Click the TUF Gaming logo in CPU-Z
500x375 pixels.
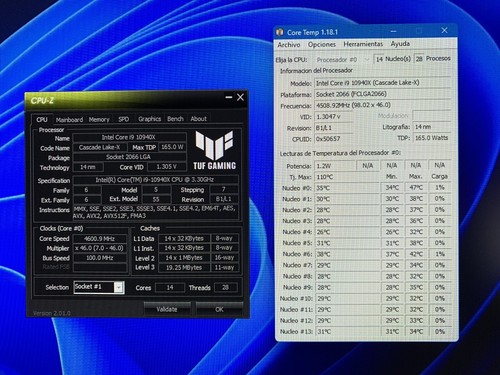214,150
